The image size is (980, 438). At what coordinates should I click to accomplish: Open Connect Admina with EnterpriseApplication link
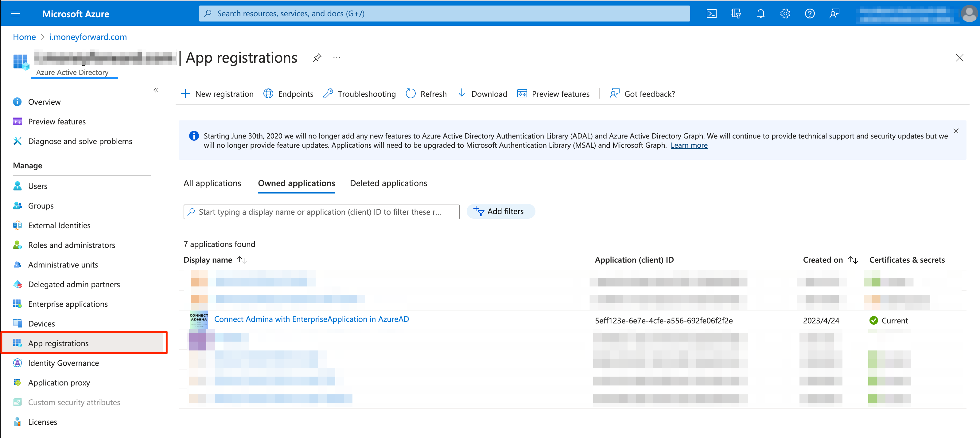(312, 319)
